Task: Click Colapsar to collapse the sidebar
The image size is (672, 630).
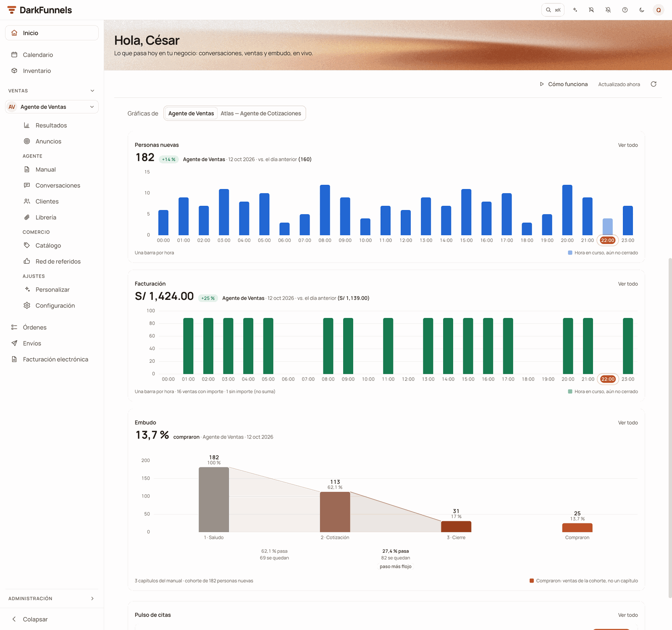Action: coord(52,619)
